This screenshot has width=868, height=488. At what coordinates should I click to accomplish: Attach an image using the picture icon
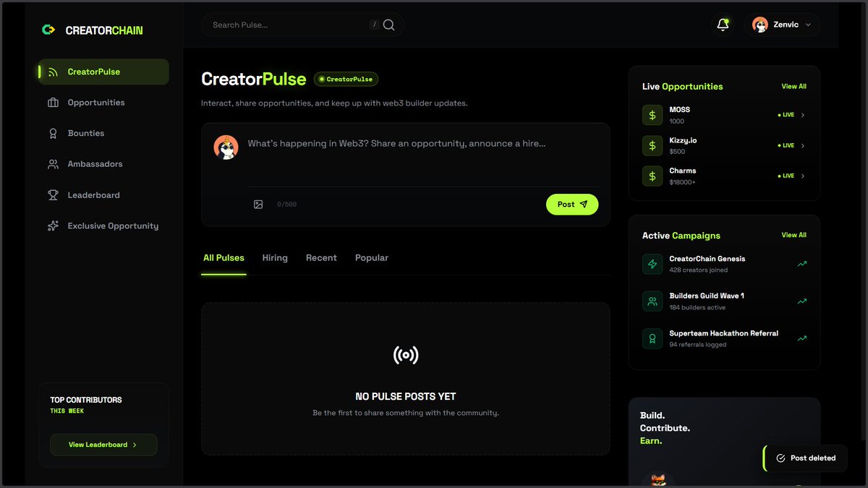(258, 205)
